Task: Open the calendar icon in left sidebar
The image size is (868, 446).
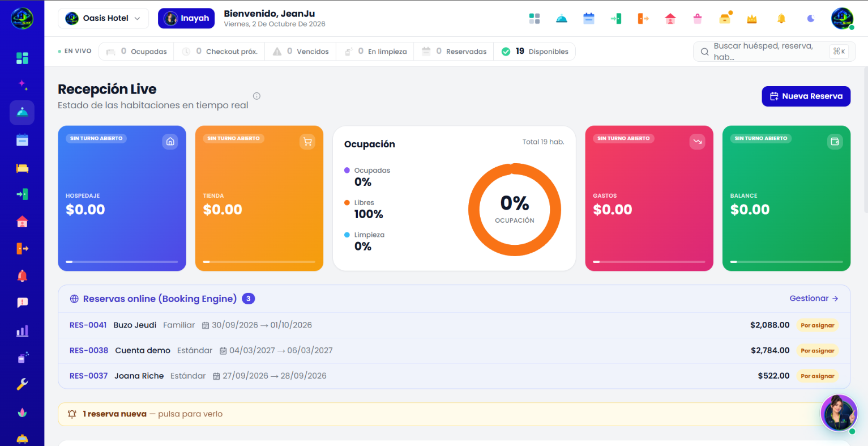Action: coord(22,140)
